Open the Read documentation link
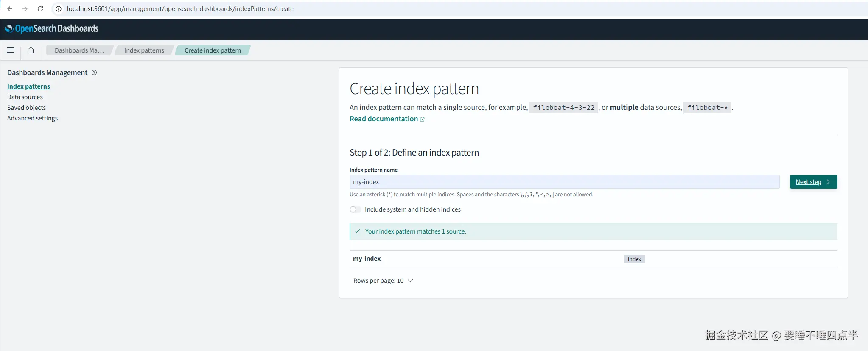The width and height of the screenshot is (868, 351). point(384,119)
